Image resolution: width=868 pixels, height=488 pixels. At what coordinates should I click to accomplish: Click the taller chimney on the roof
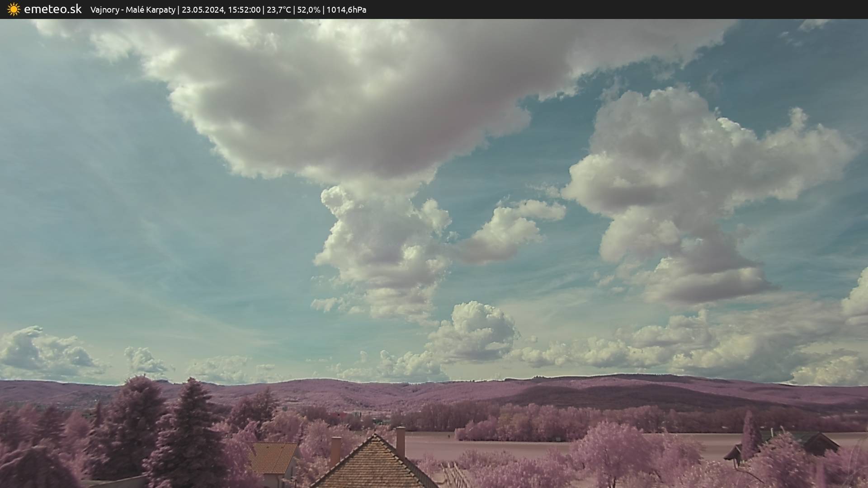pos(401,441)
